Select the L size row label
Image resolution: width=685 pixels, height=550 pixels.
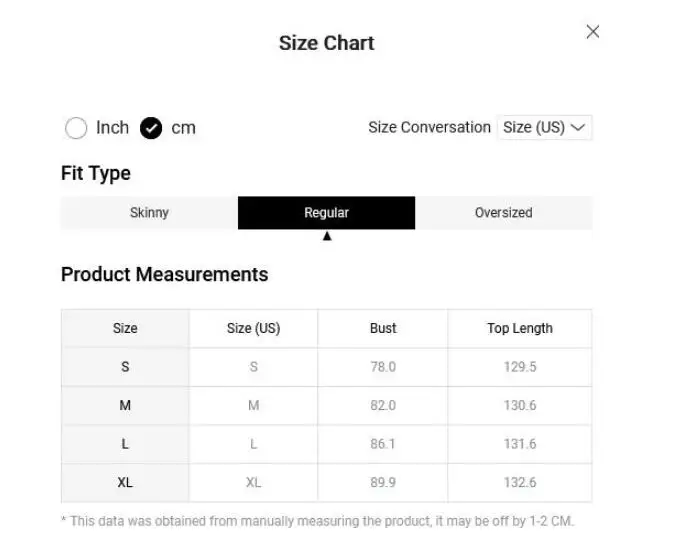click(x=125, y=444)
